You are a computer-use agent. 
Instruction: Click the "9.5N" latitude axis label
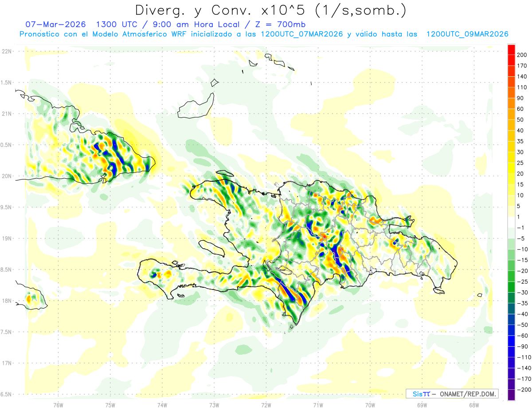pos(7,207)
